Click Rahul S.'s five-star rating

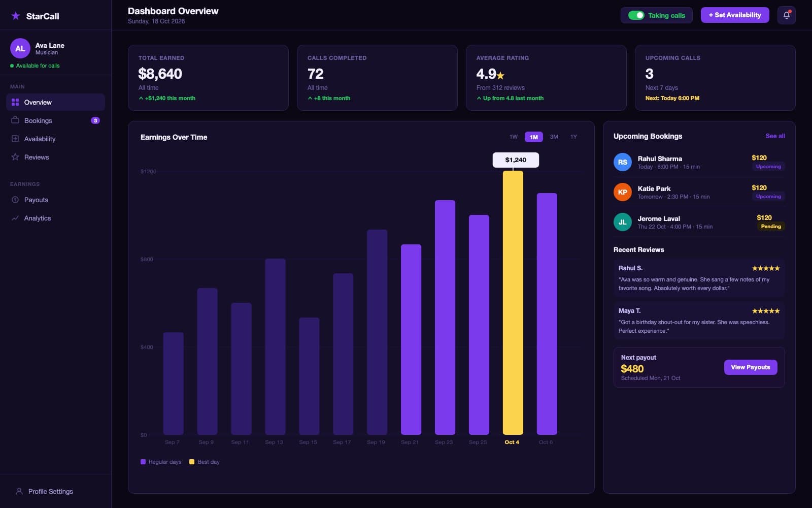tap(766, 268)
